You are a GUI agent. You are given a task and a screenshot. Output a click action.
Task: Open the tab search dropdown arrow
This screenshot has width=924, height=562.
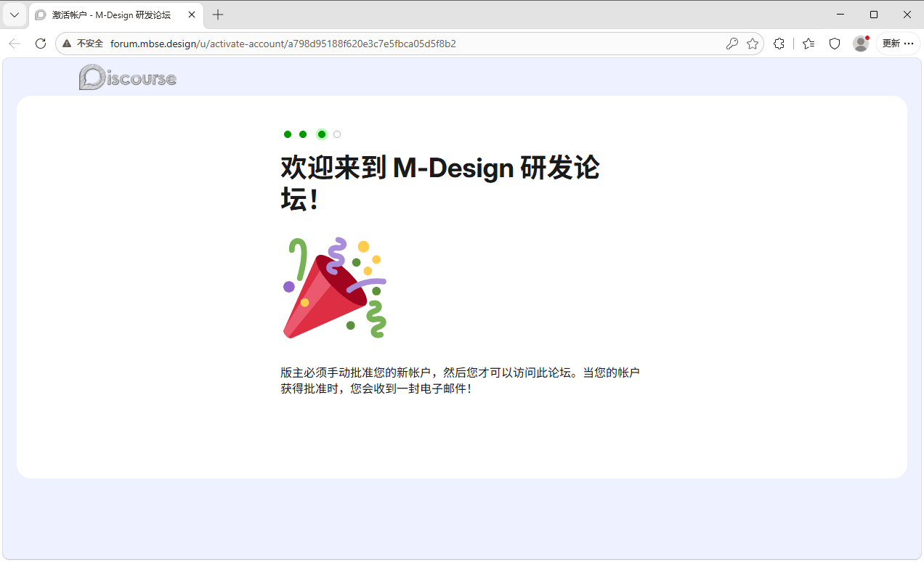coord(15,15)
